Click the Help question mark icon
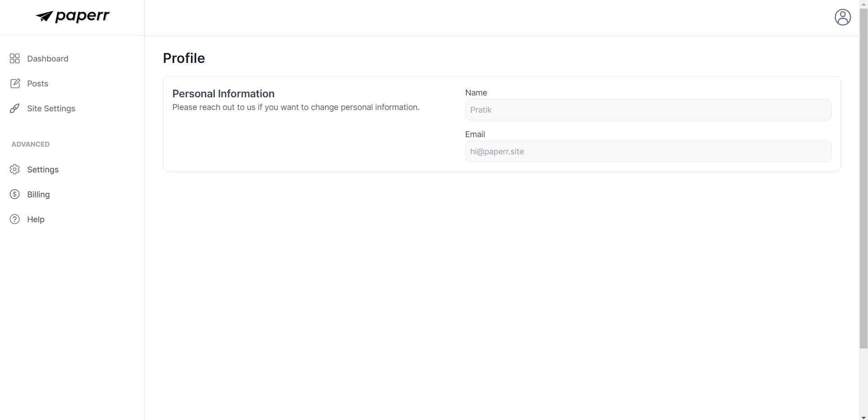The height and width of the screenshot is (420, 868). click(x=15, y=219)
